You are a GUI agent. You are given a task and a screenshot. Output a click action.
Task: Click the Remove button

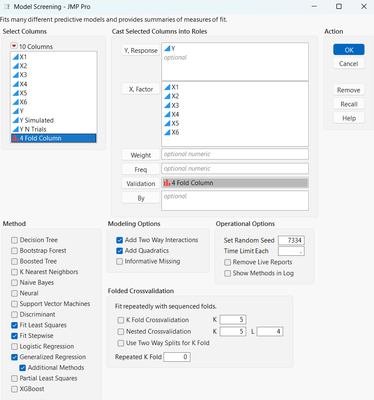[x=349, y=90]
